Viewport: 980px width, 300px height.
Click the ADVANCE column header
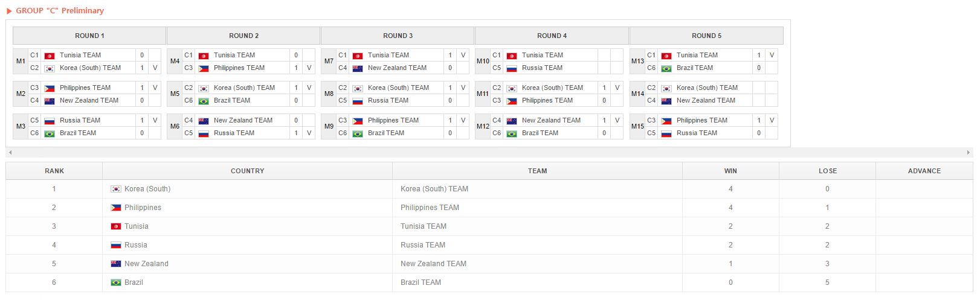[x=924, y=171]
